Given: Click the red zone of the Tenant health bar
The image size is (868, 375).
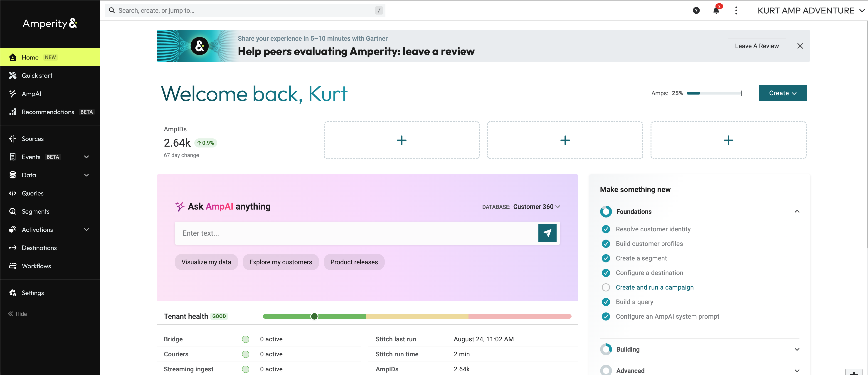Looking at the screenshot, I should (x=520, y=316).
